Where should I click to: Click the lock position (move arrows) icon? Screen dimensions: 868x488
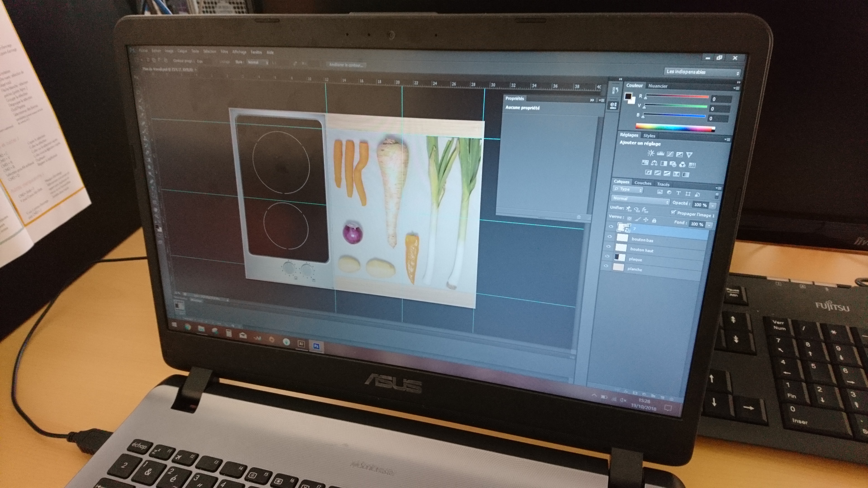pos(646,220)
